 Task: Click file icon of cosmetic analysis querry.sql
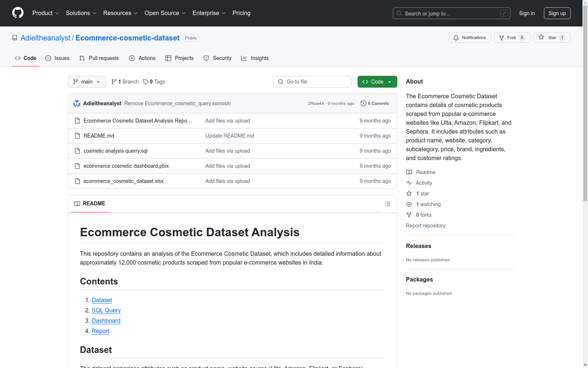(77, 151)
